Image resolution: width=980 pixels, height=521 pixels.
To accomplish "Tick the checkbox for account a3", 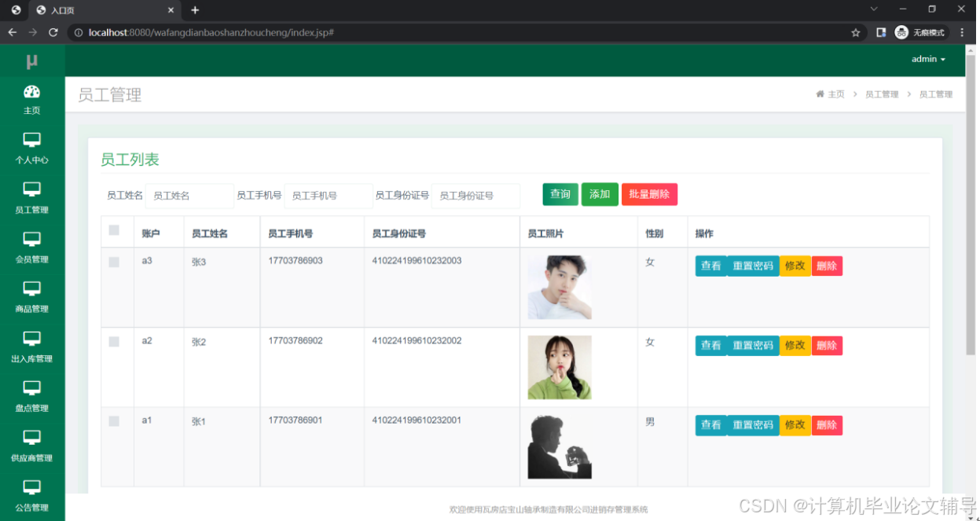I will click(114, 262).
